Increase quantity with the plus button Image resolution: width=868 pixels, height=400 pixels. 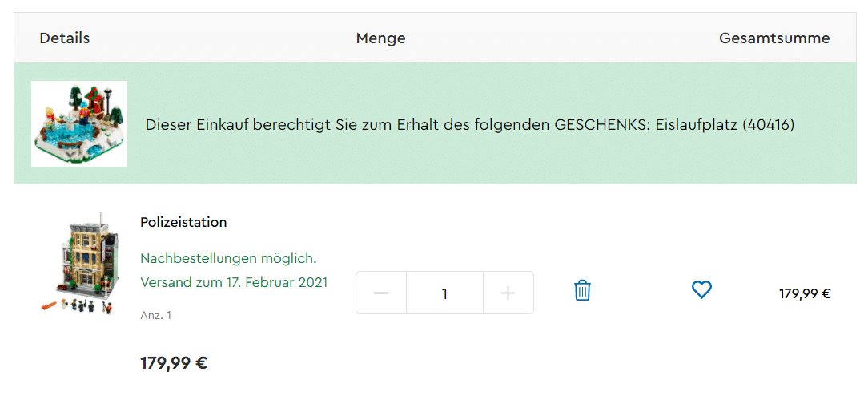pyautogui.click(x=508, y=293)
